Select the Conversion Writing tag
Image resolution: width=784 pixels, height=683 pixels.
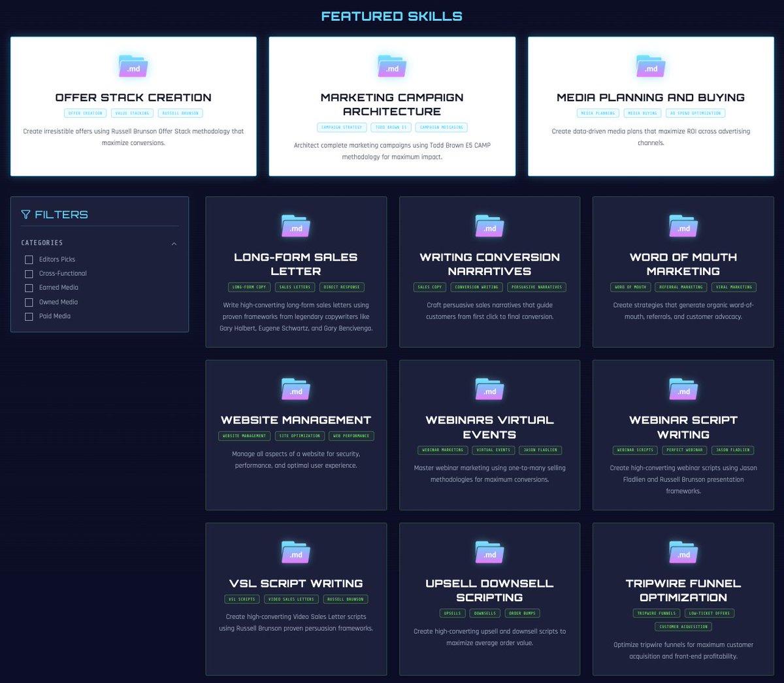tap(477, 287)
